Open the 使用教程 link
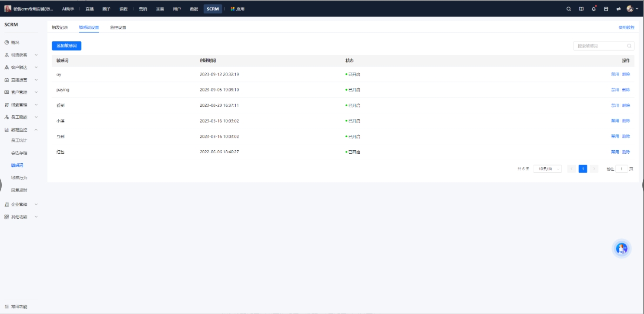 (626, 27)
